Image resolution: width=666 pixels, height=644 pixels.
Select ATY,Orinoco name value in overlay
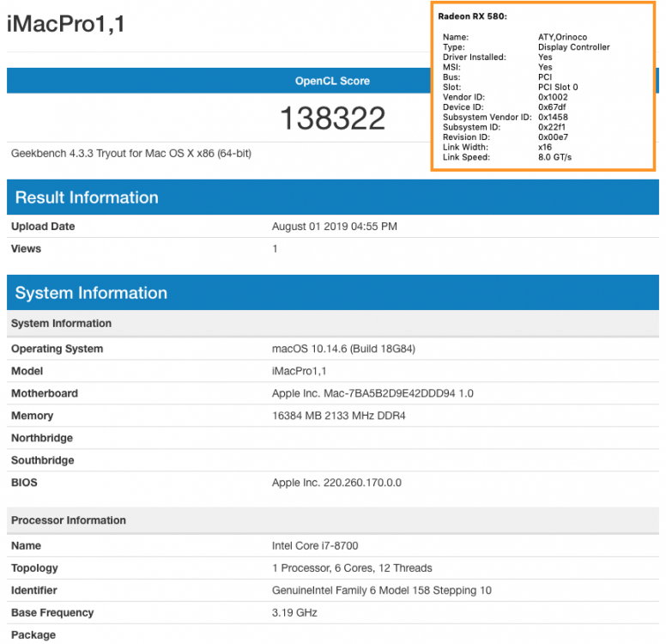point(562,37)
